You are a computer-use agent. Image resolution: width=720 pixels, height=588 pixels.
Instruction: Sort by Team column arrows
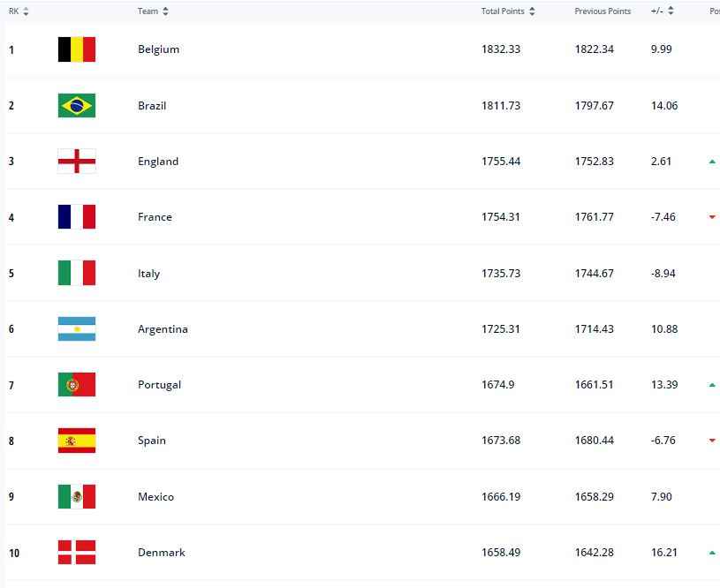coord(165,11)
